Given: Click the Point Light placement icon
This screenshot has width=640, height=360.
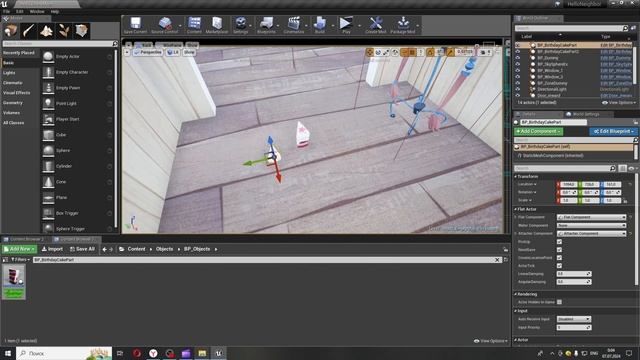Looking at the screenshot, I should pos(48,104).
